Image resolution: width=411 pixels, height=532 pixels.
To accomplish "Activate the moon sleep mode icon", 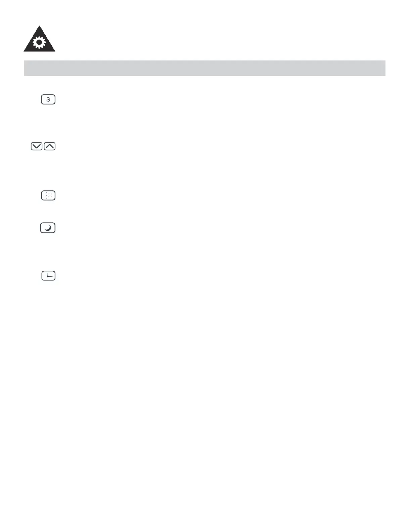I will [x=48, y=228].
